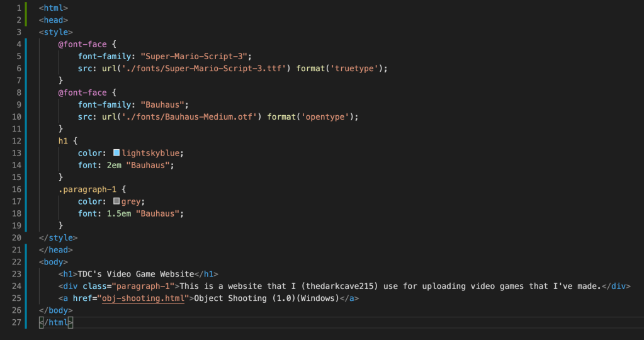Viewport: 644px width, 340px height.
Task: Select line number 12 in the gutter
Action: pos(16,141)
